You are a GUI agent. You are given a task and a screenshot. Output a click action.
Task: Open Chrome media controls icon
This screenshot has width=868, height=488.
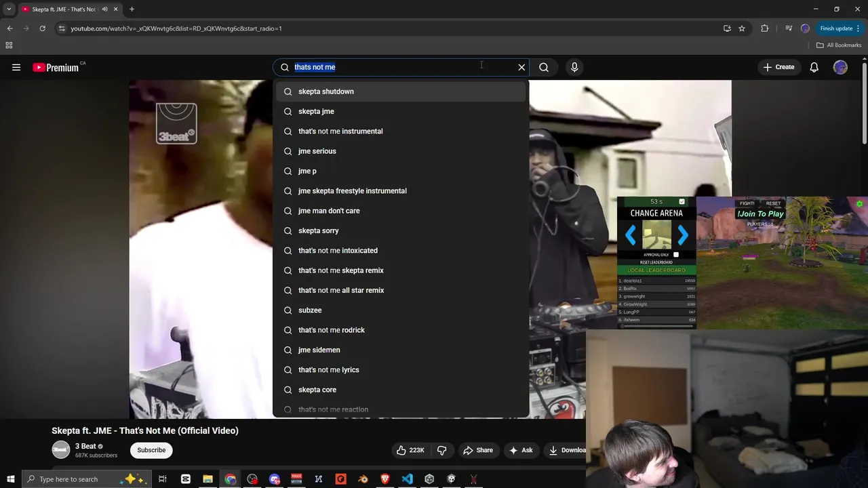(x=789, y=28)
